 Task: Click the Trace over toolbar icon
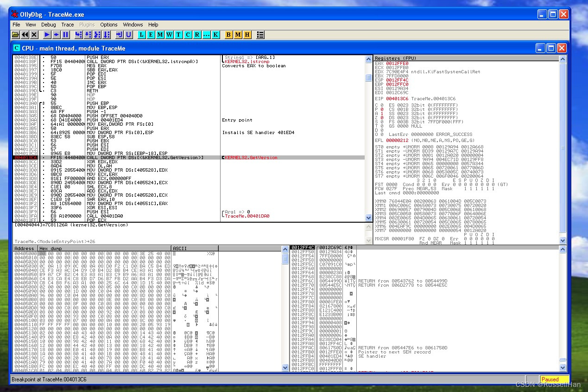coord(107,35)
